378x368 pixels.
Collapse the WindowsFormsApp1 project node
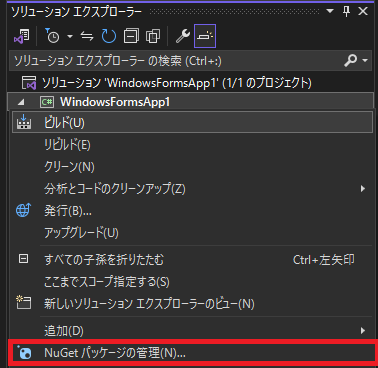(x=21, y=102)
